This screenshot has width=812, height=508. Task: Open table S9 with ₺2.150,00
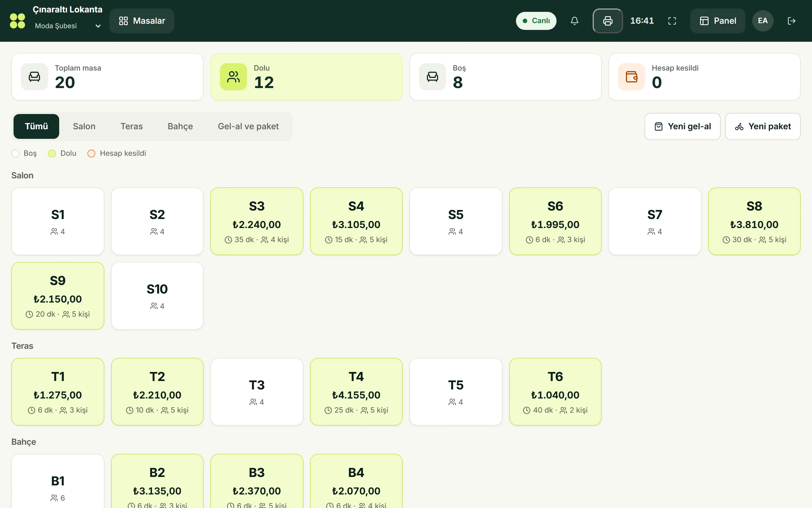click(x=58, y=296)
